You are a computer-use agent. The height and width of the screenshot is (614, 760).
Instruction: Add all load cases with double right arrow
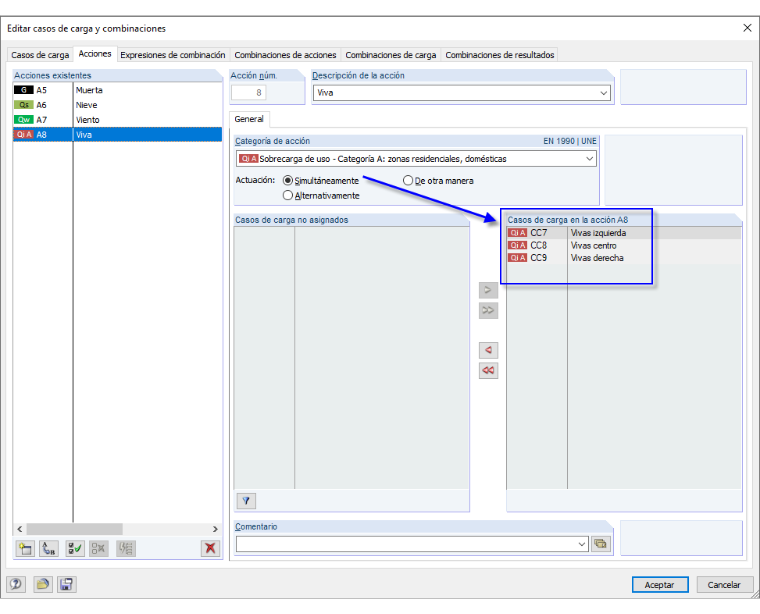click(488, 311)
